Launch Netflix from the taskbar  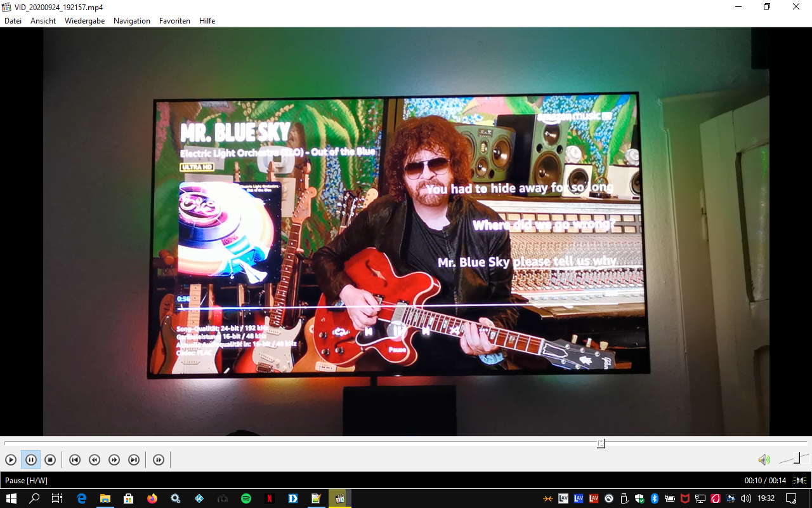pos(270,498)
